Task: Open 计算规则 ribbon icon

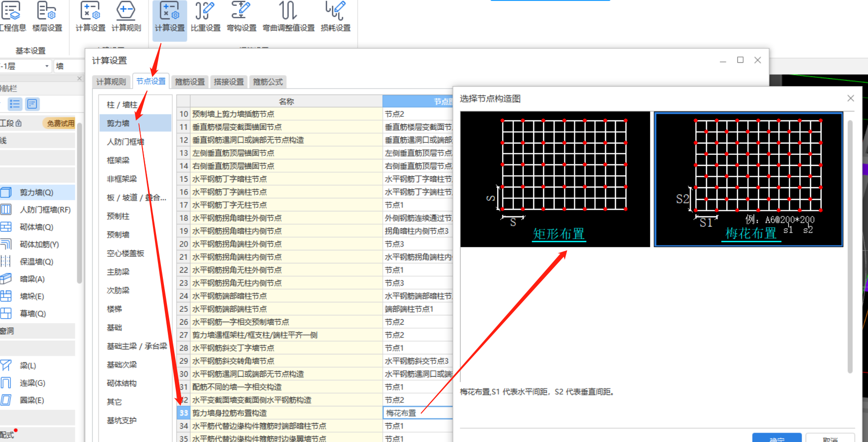Action: [126, 17]
